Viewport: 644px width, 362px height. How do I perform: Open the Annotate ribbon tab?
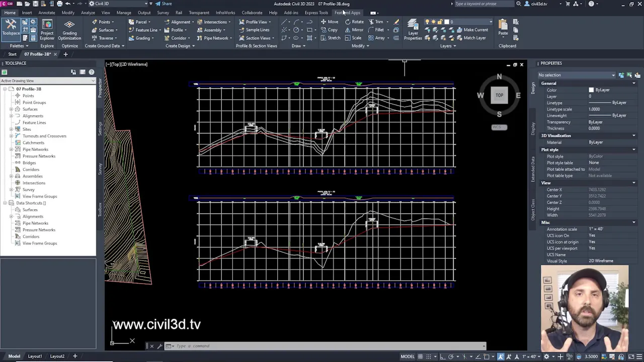46,13
